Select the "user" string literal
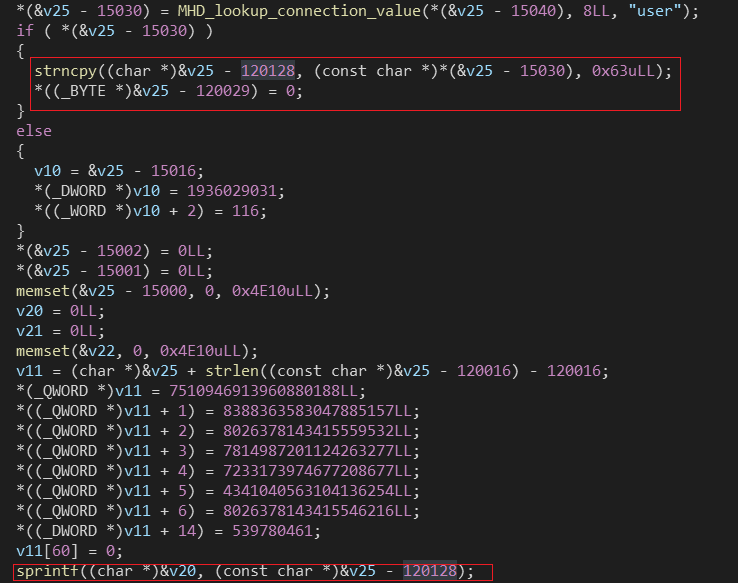Screen dimensions: 738x583 click(x=655, y=11)
